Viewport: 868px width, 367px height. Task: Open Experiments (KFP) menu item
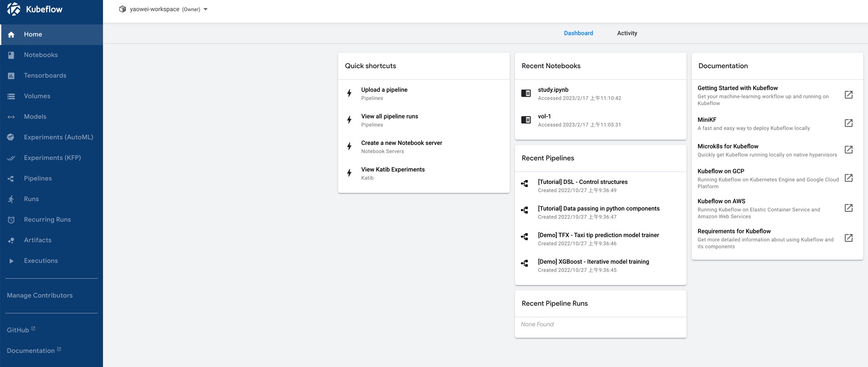click(x=51, y=158)
